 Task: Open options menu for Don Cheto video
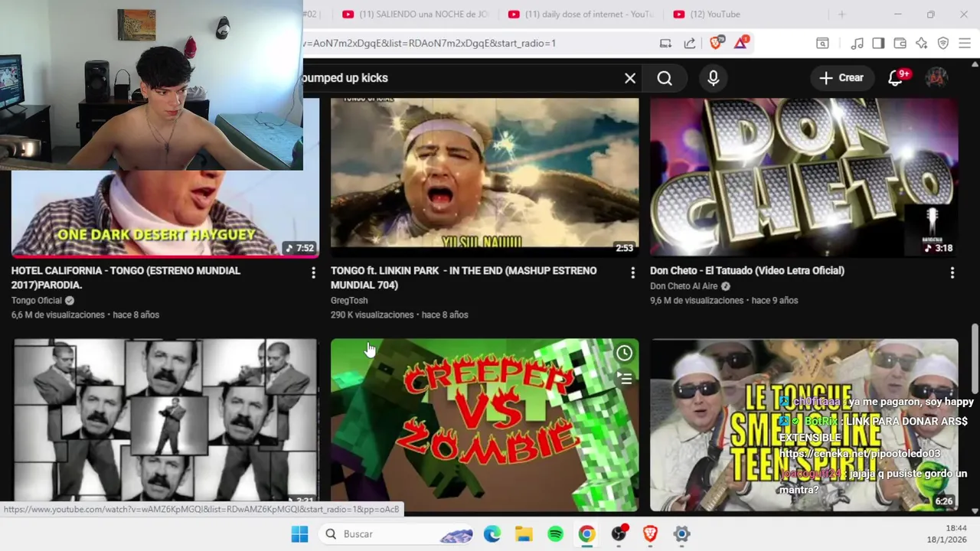[x=952, y=272]
